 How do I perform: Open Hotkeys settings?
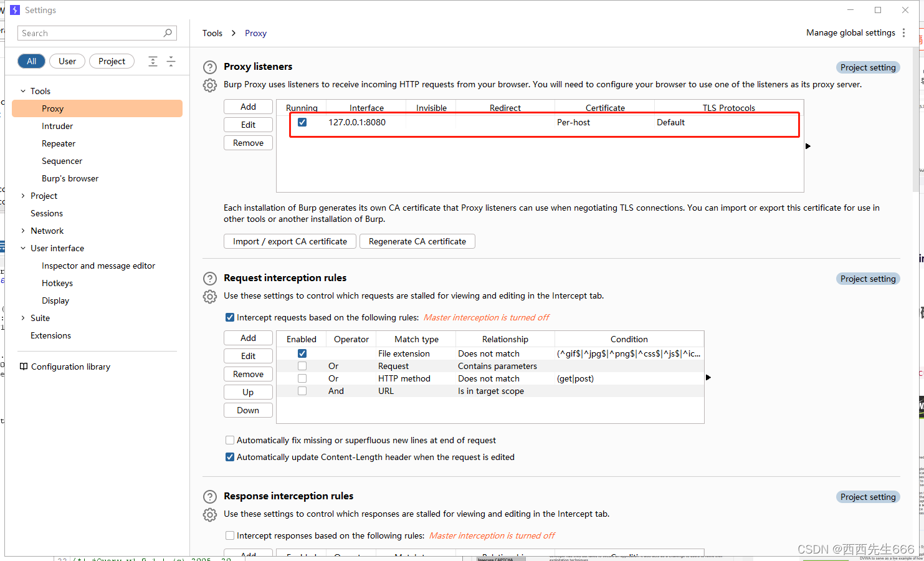tap(57, 283)
